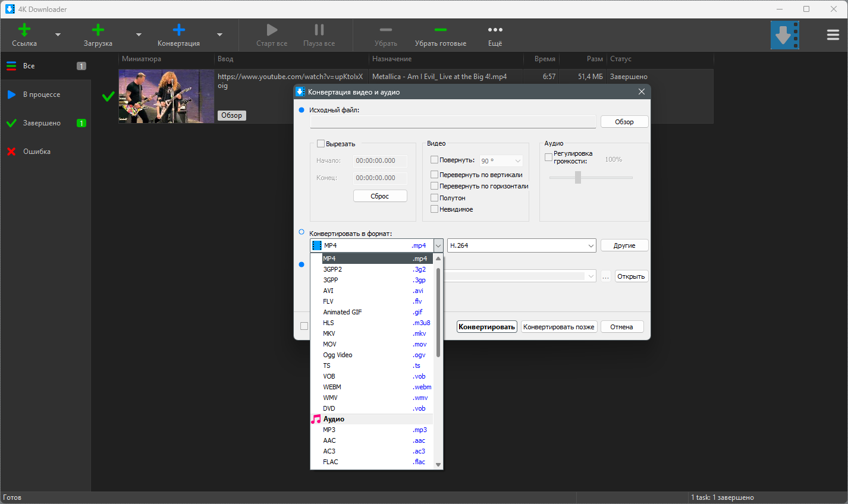Click the format list scrollbar down arrow

pyautogui.click(x=438, y=465)
